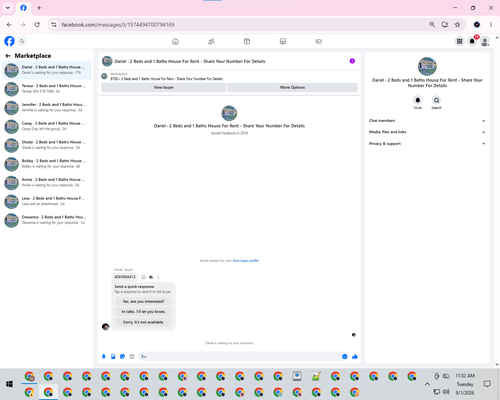The image size is (500, 400).
Task: Bookmark this page with the star icon
Action: tap(458, 25)
